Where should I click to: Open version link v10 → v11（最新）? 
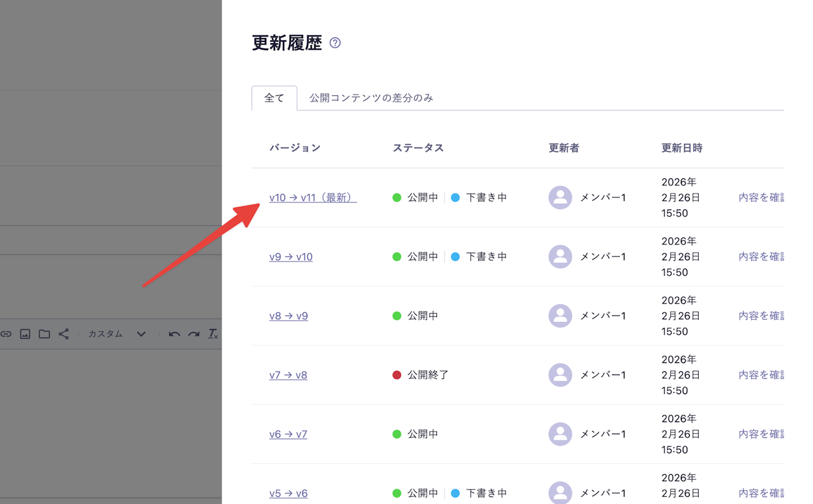click(x=313, y=197)
